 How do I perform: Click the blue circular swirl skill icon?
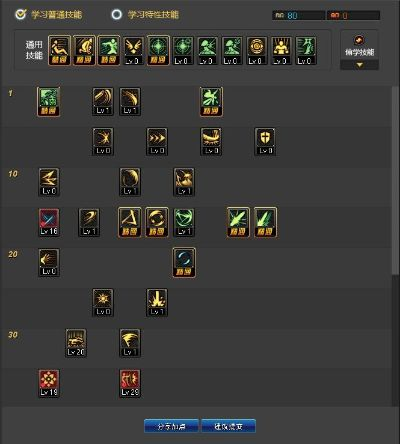click(x=184, y=262)
